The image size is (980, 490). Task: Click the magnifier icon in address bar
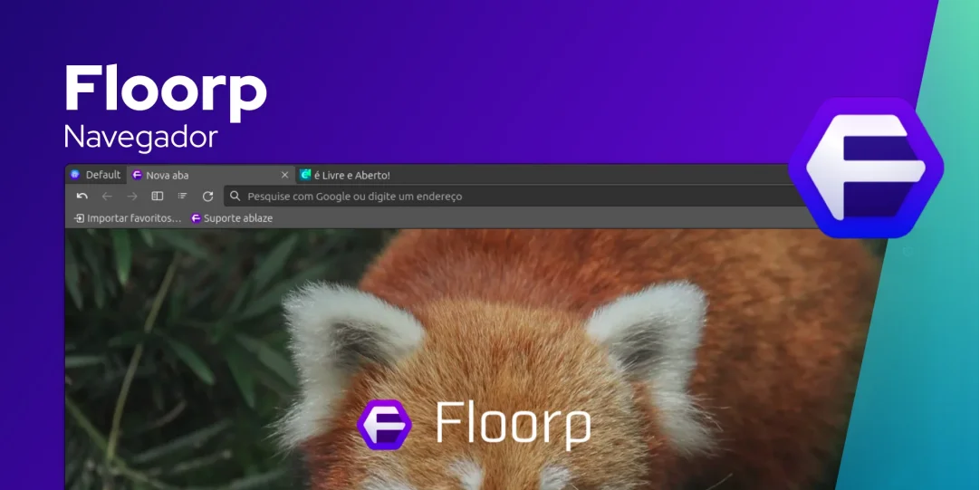235,197
